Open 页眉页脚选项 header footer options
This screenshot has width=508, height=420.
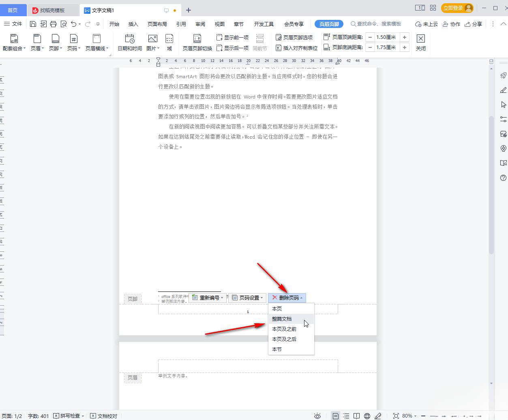pos(294,37)
